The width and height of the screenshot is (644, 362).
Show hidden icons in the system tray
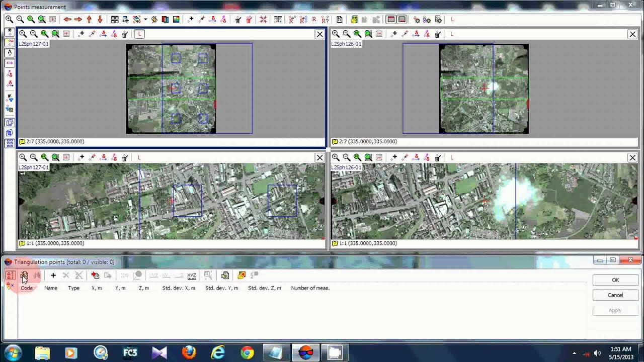[x=574, y=353]
